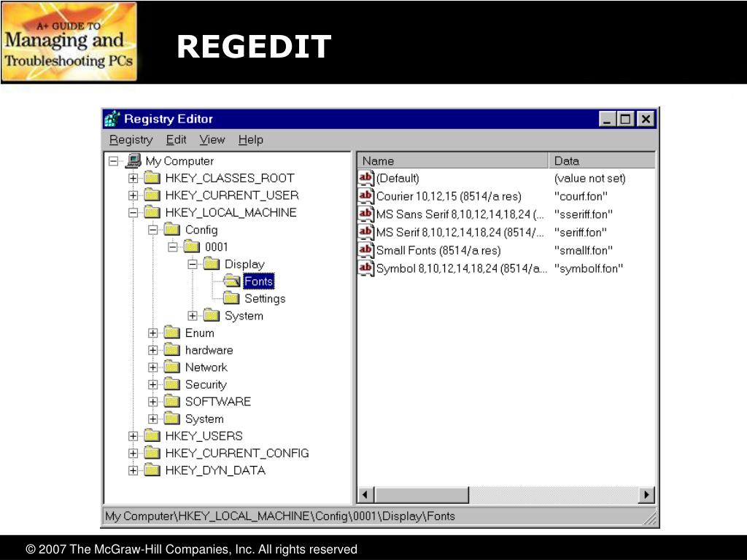Click the Display folder icon
The image size is (747, 560).
212,264
